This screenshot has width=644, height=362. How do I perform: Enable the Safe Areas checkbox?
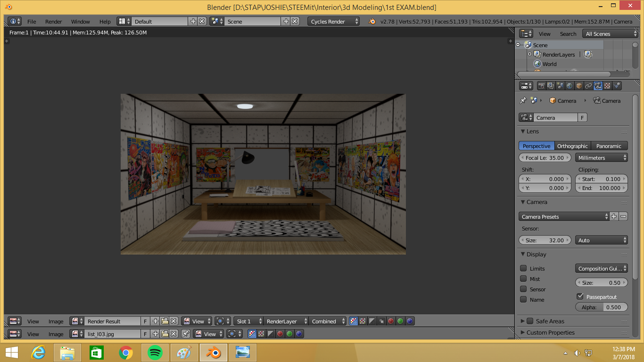[530, 321]
